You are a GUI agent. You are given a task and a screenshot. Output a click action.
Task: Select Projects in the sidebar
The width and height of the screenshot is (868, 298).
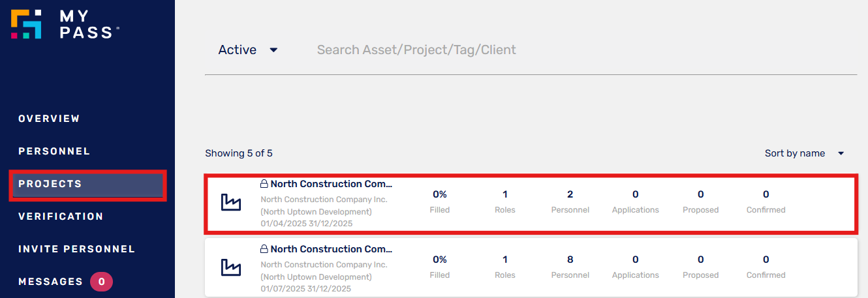tap(50, 184)
